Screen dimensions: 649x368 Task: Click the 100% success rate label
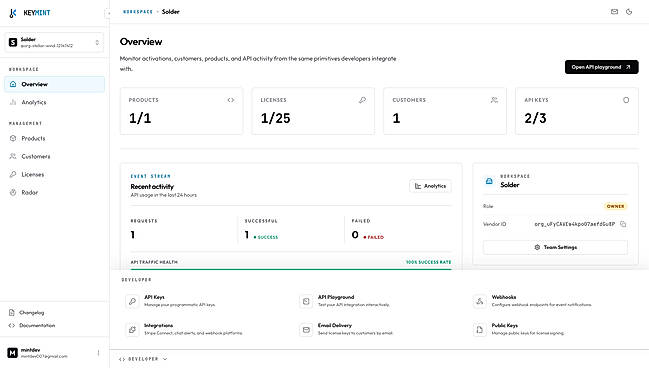point(428,262)
